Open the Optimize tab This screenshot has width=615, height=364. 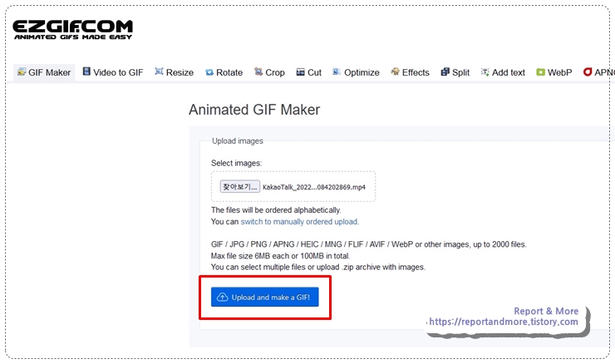pyautogui.click(x=356, y=72)
